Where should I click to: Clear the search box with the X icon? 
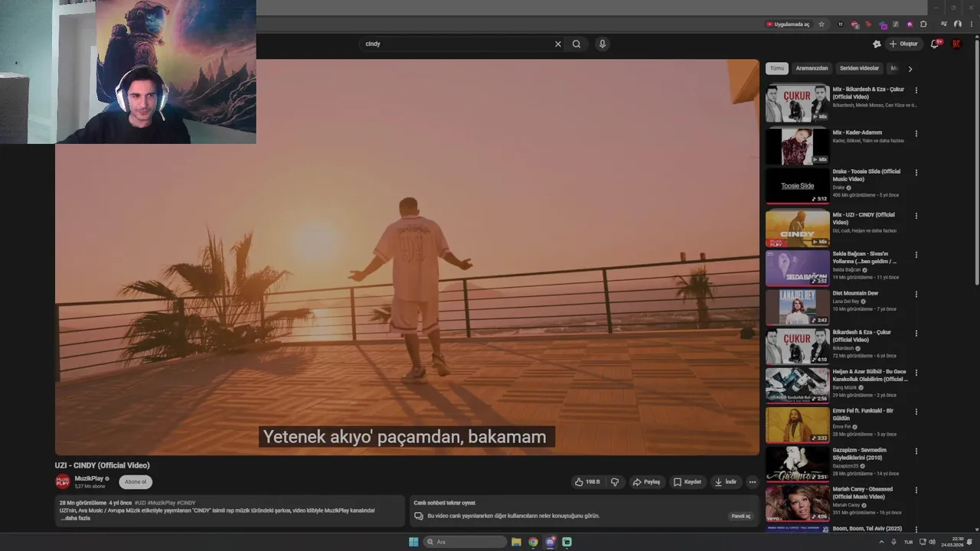558,44
